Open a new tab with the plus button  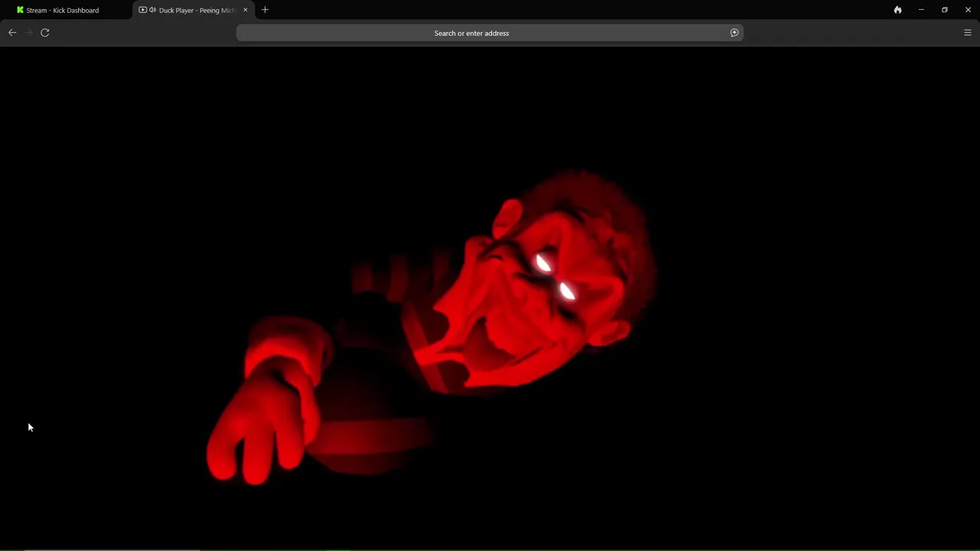point(265,10)
